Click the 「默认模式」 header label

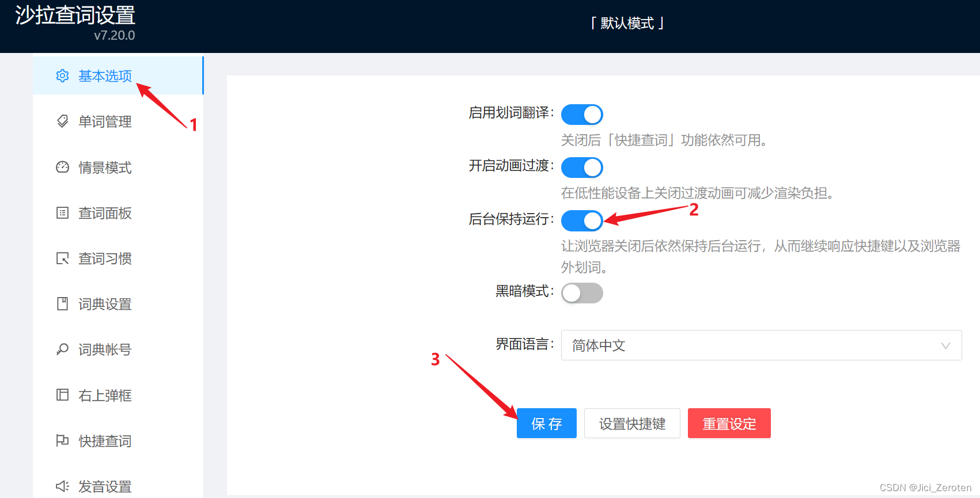pyautogui.click(x=627, y=23)
